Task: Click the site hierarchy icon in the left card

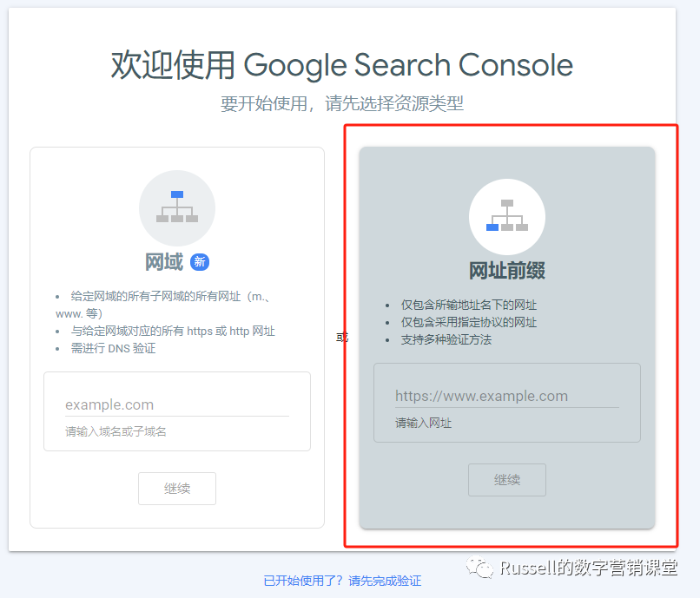Action: click(x=176, y=207)
